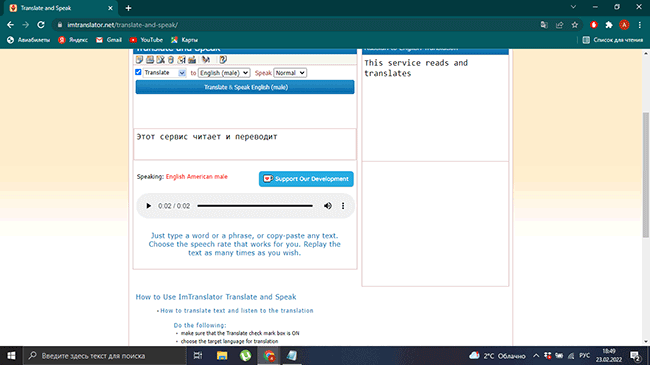Click the butterfly-like icon in ImTranslator toolbar
The width and height of the screenshot is (650, 365).
coord(206,60)
